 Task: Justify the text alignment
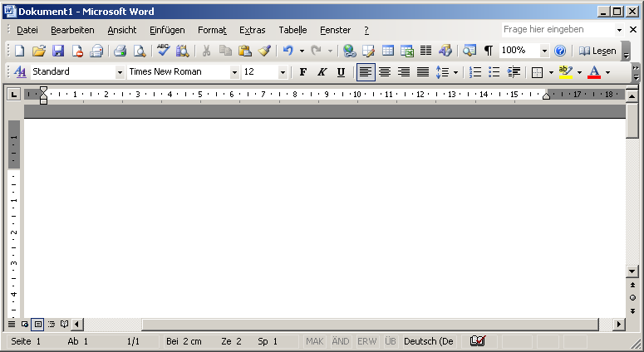point(423,72)
